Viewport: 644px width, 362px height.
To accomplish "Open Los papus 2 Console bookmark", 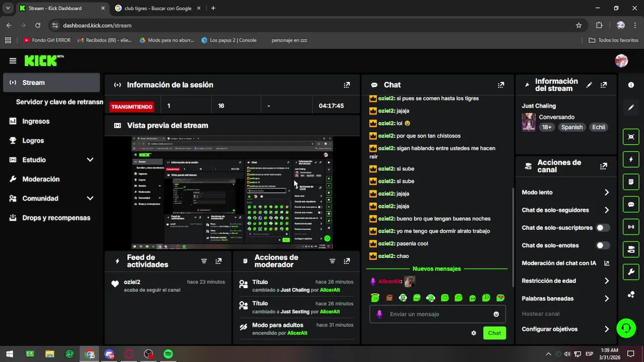I will pyautogui.click(x=229, y=40).
